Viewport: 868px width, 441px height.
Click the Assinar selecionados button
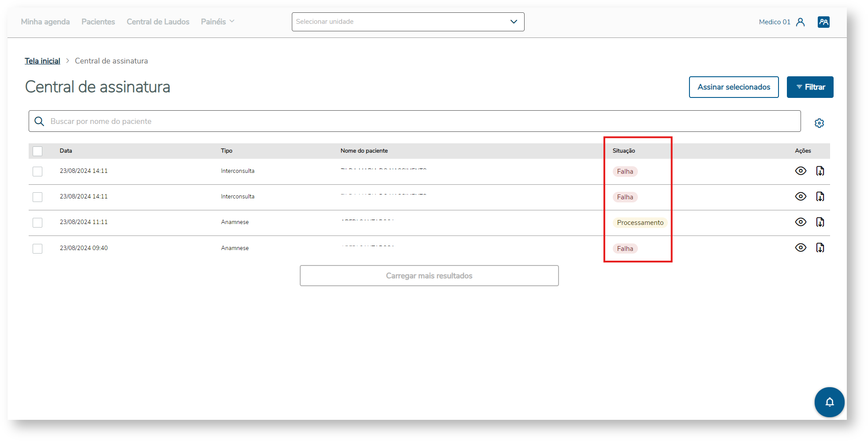point(734,87)
